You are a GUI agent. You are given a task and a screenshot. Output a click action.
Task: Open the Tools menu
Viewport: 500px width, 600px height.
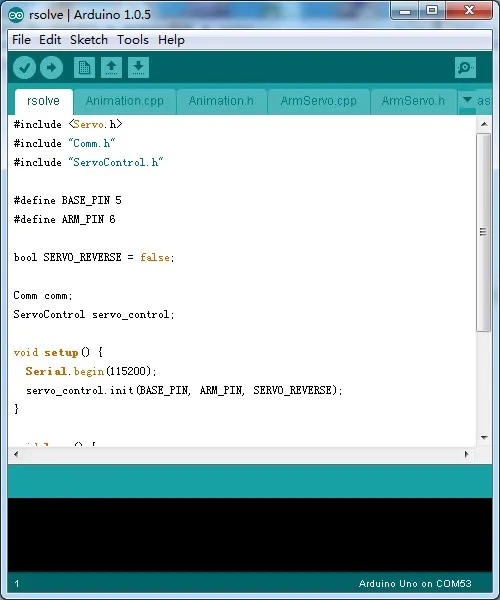[x=133, y=40]
